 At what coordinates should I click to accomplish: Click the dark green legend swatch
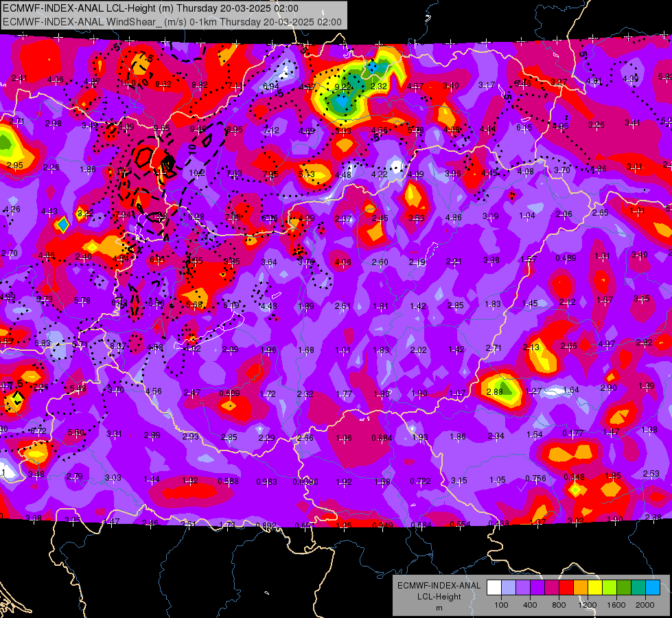624,588
